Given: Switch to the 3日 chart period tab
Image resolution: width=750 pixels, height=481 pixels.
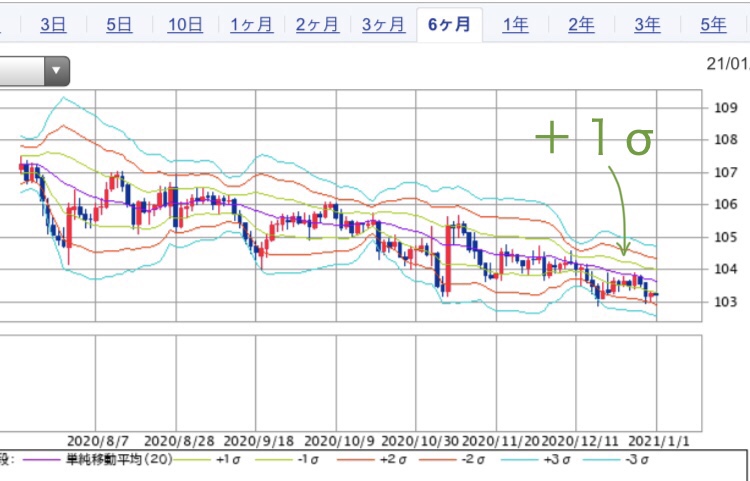Looking at the screenshot, I should 53,24.
